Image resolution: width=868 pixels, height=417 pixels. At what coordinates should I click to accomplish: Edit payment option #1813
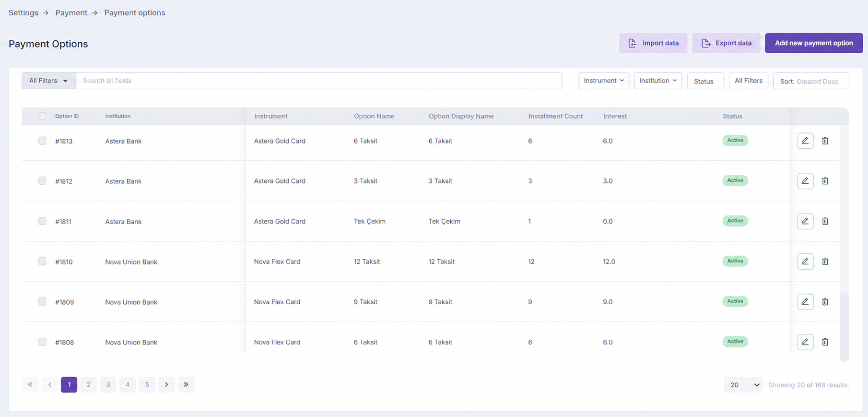tap(805, 141)
